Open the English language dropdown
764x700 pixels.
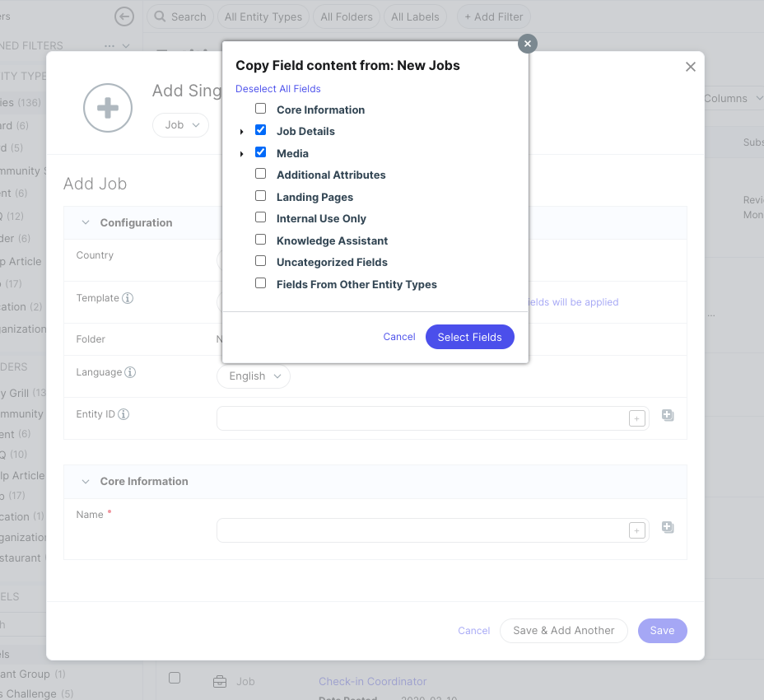[253, 376]
